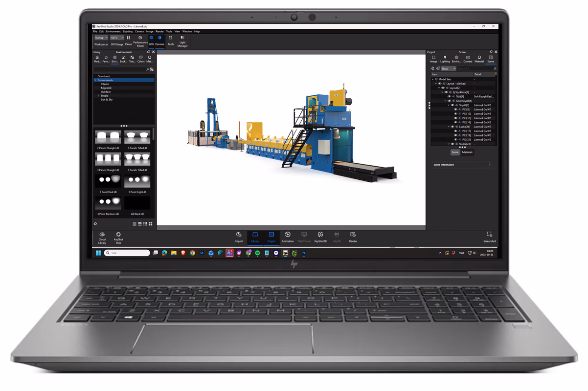
Task: Toggle GPU rendering mode
Action: (152, 38)
